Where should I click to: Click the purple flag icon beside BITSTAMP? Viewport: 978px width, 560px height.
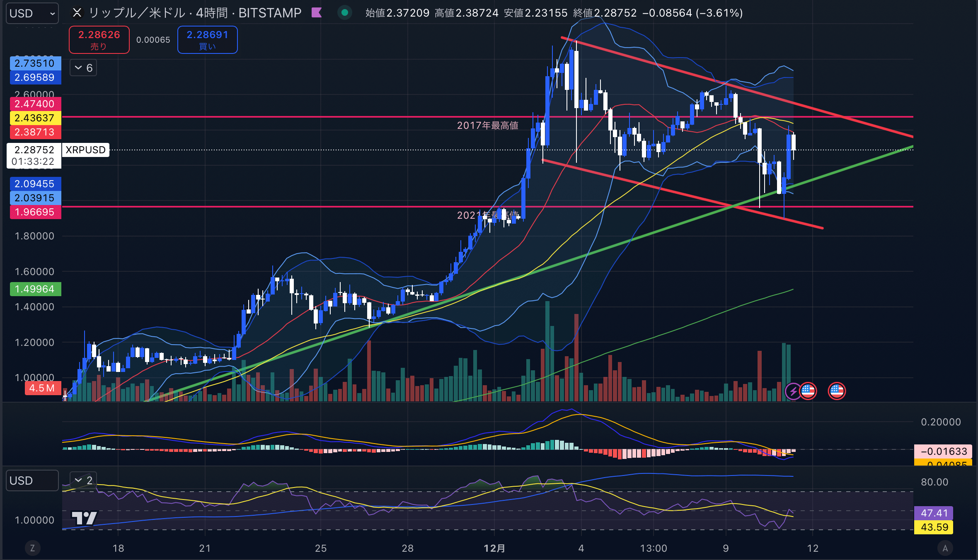317,13
